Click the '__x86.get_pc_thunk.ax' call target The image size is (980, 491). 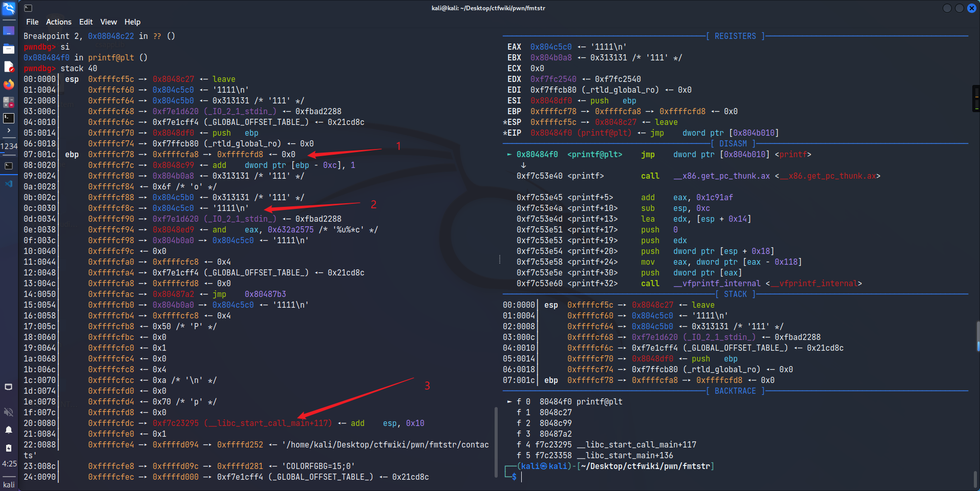click(x=721, y=176)
